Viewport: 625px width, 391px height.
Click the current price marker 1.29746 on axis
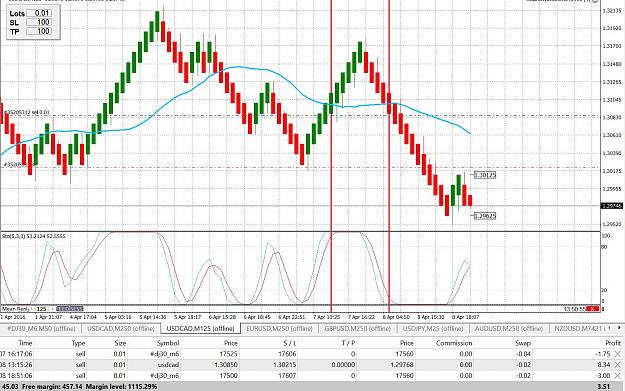(611, 206)
